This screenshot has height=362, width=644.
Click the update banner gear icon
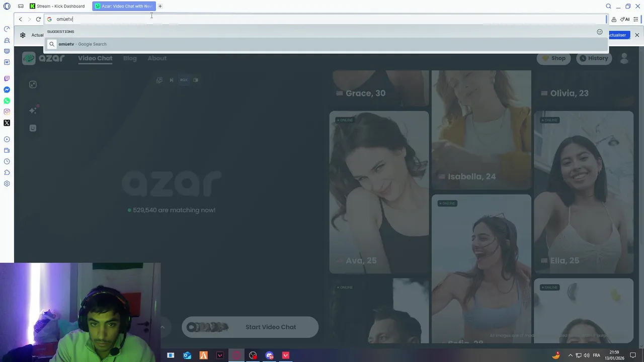(x=23, y=35)
